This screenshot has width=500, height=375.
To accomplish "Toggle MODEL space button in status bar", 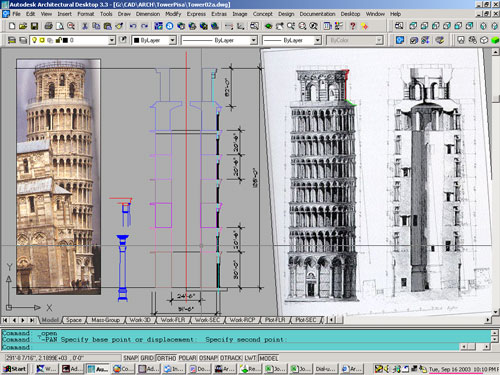I will click(269, 358).
